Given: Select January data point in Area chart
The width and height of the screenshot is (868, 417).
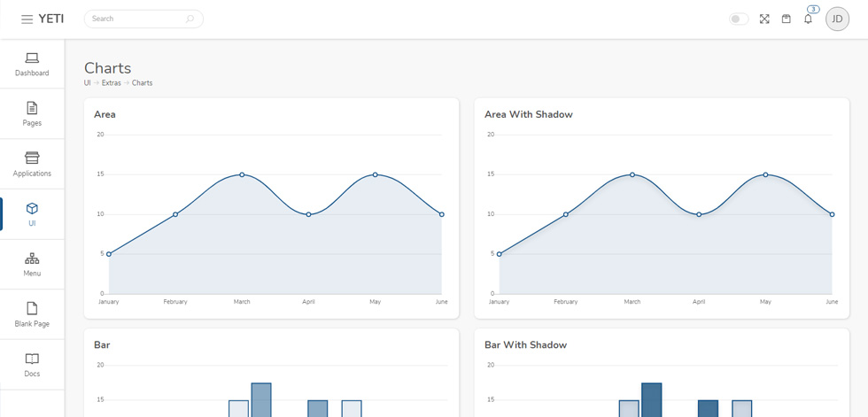Looking at the screenshot, I should (109, 254).
